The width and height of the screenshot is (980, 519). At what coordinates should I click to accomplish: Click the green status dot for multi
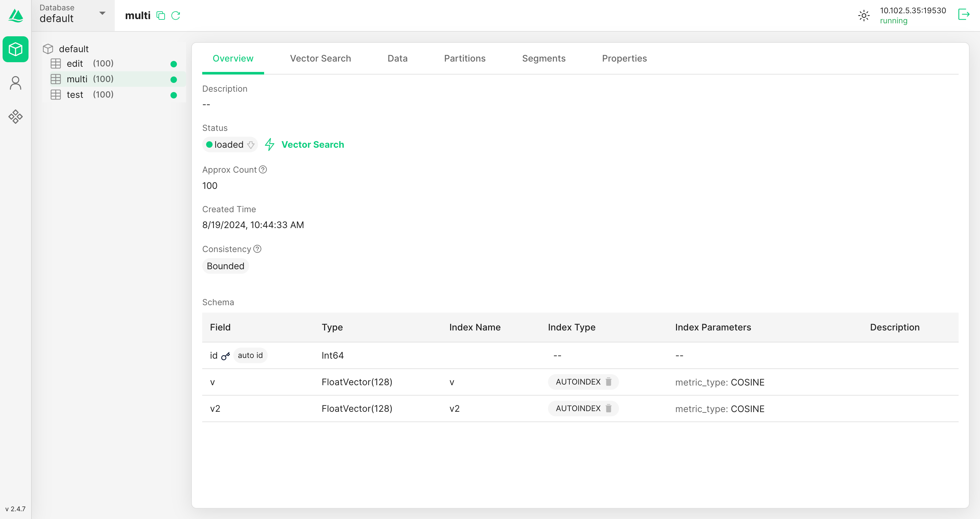point(173,79)
